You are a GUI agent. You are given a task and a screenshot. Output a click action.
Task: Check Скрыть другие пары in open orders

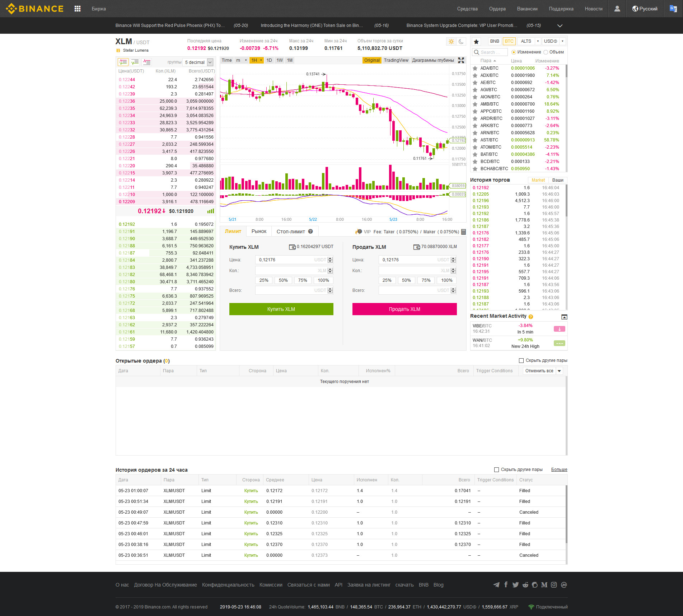[x=521, y=360]
